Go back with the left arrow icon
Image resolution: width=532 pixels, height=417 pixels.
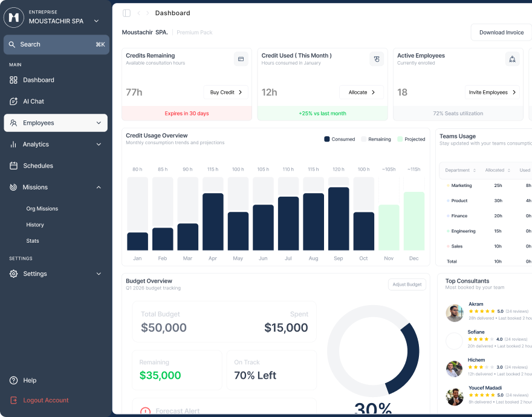[139, 13]
